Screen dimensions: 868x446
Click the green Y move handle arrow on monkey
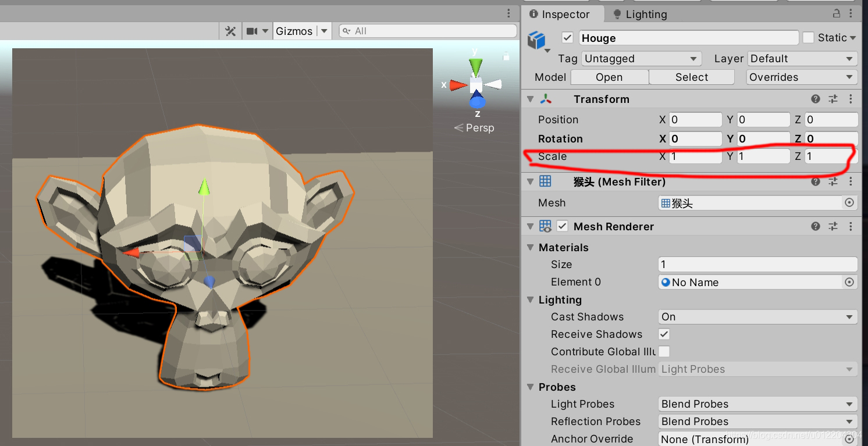pyautogui.click(x=204, y=187)
